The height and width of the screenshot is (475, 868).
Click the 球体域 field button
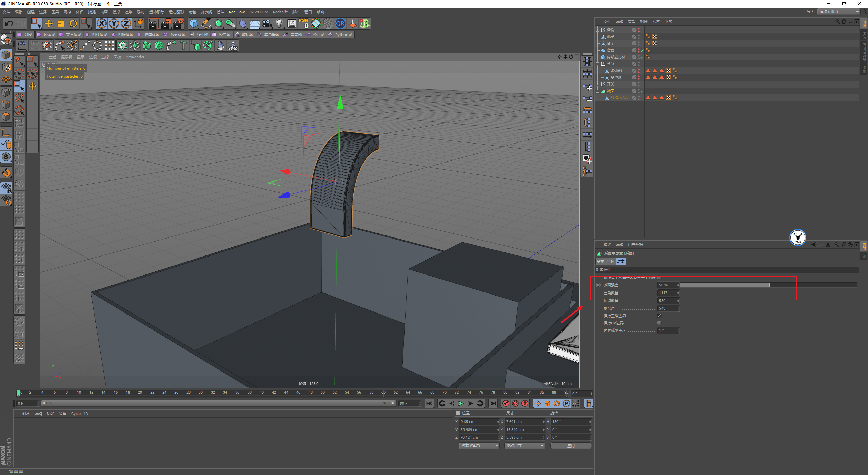[x=46, y=35]
